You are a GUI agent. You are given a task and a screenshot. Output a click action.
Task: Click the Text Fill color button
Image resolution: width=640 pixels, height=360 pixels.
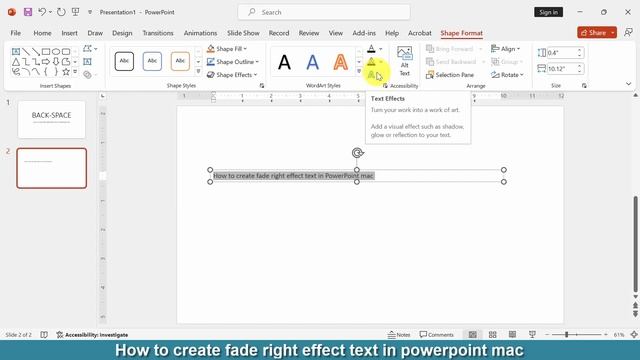(371, 49)
